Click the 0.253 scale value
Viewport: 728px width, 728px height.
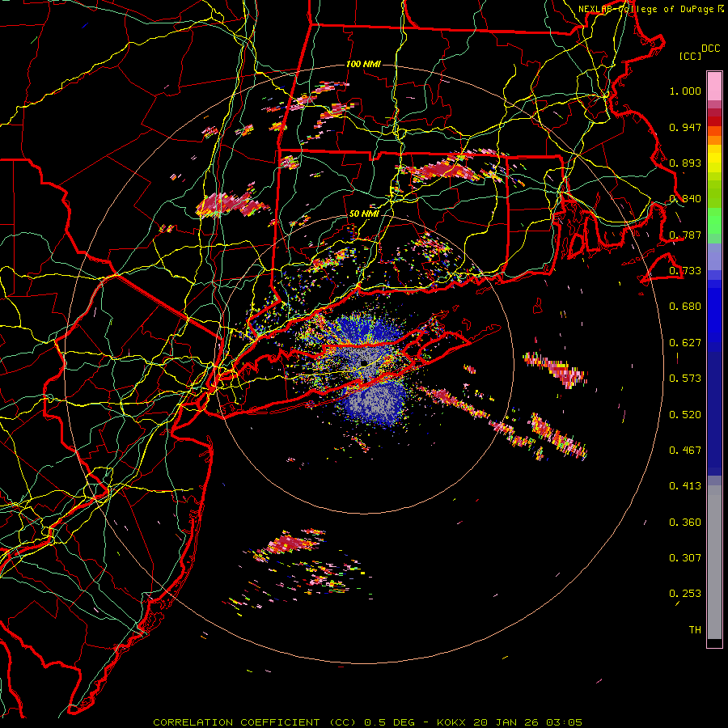pos(685,594)
